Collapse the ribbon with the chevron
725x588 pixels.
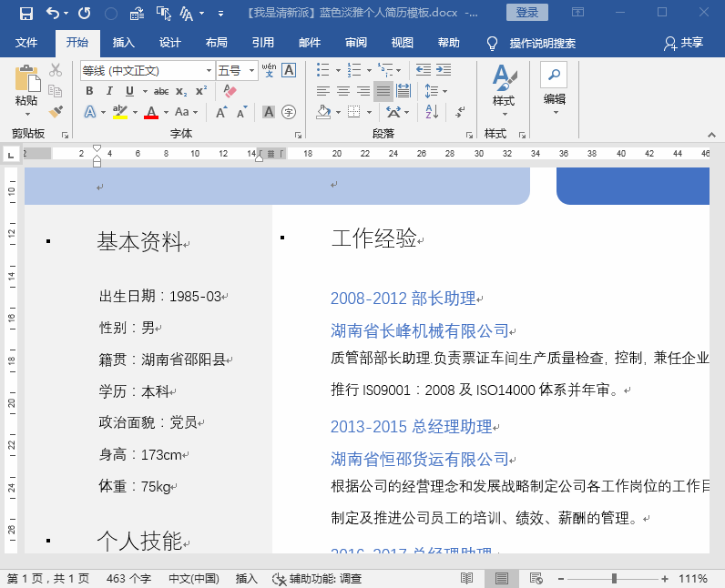click(x=711, y=135)
